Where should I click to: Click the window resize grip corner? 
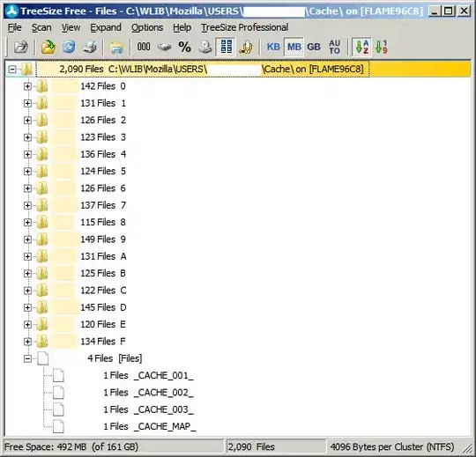pos(467,449)
